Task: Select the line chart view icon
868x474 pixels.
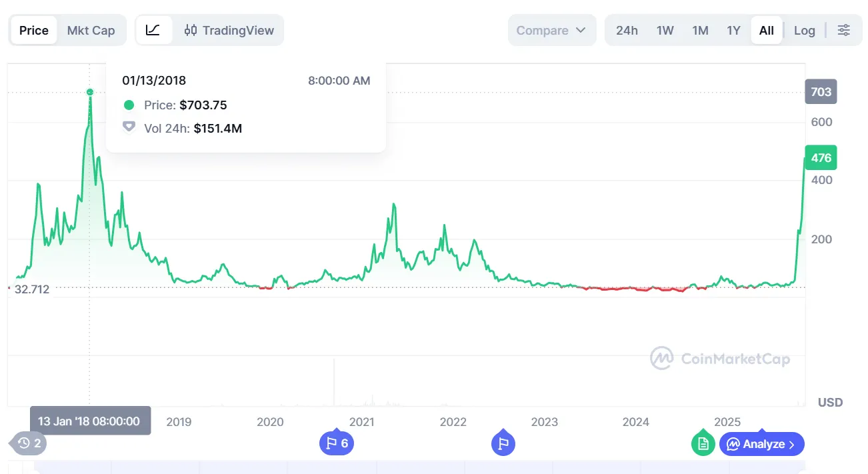Action: point(155,30)
